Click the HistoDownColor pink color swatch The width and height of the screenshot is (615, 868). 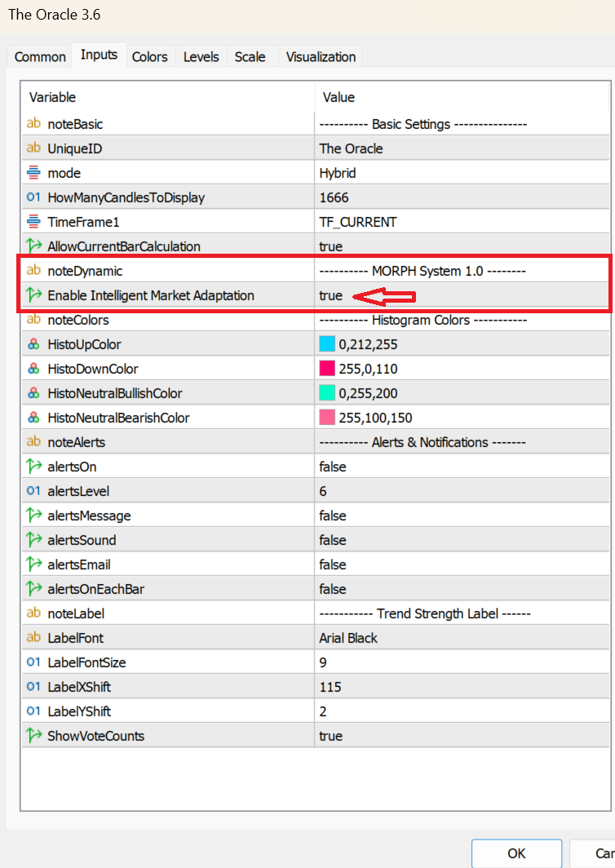click(x=327, y=369)
